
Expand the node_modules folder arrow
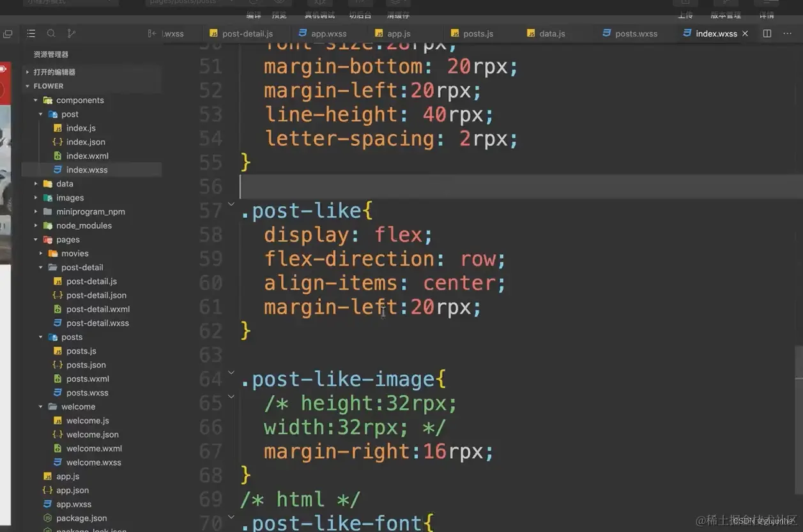click(x=36, y=225)
